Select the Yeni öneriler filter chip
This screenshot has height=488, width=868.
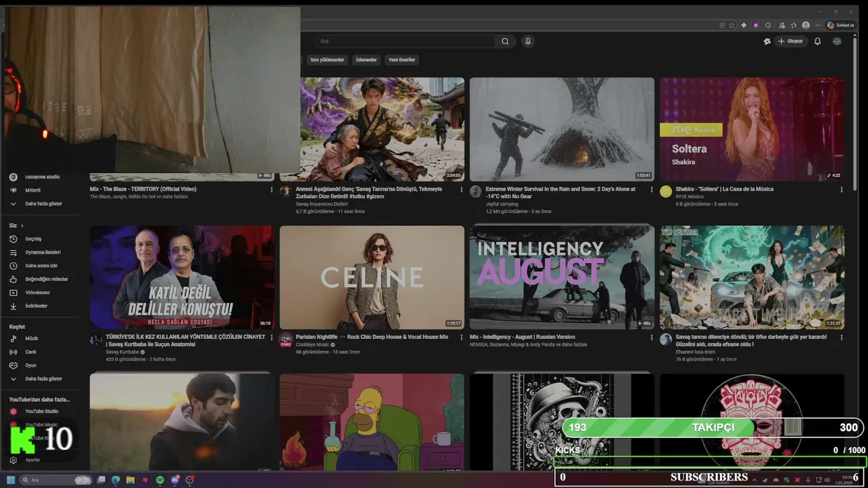coord(401,60)
